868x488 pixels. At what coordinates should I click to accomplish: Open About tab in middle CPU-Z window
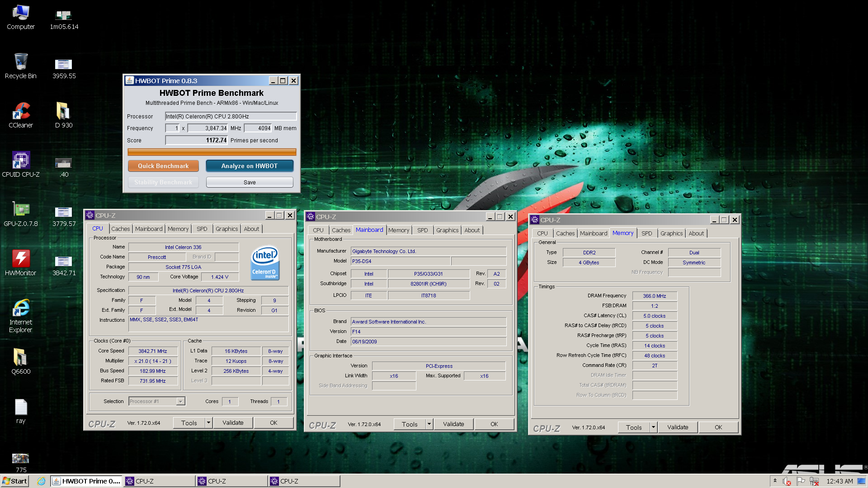coord(472,230)
